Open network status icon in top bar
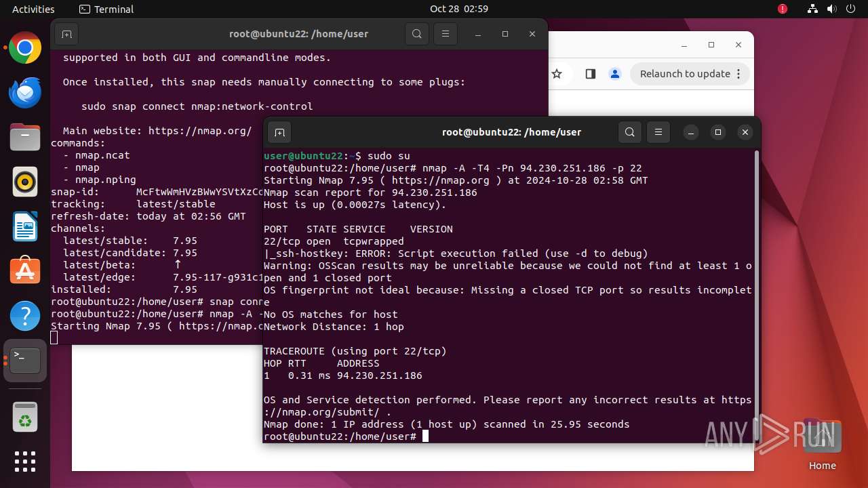Screen dimensions: 868x488 click(x=812, y=9)
